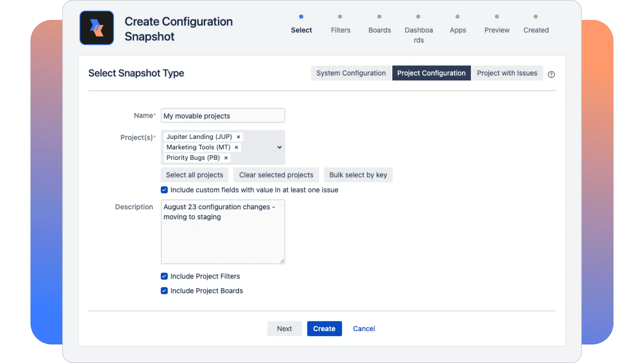
Task: Open the help question mark icon
Action: click(551, 75)
